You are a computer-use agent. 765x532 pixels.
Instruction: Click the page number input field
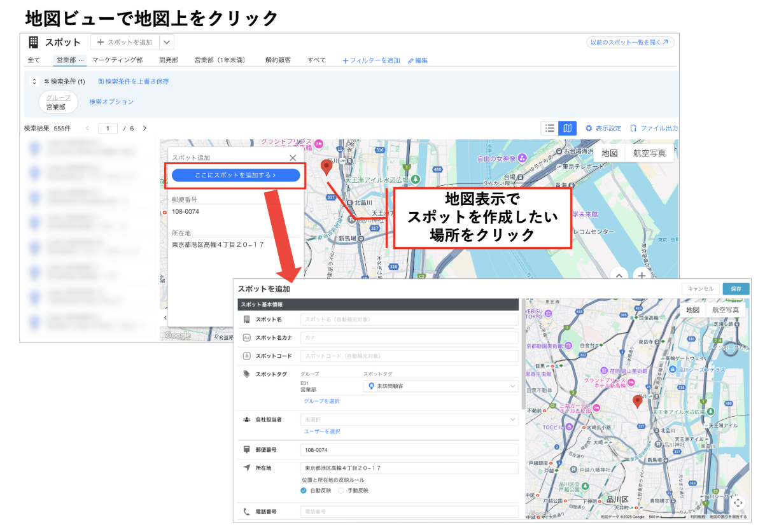pyautogui.click(x=108, y=129)
